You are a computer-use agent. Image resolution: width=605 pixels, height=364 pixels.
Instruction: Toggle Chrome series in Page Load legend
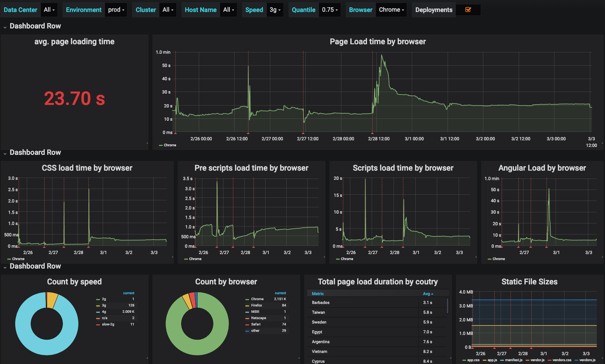click(170, 145)
